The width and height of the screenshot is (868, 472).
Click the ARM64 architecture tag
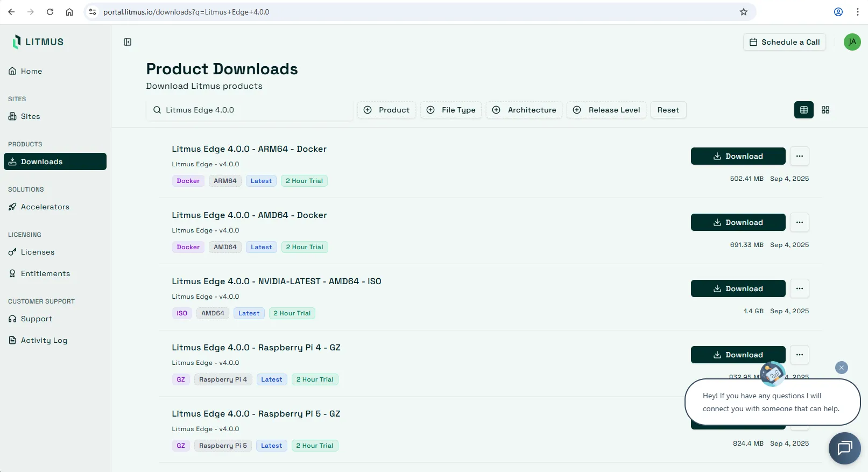click(225, 181)
